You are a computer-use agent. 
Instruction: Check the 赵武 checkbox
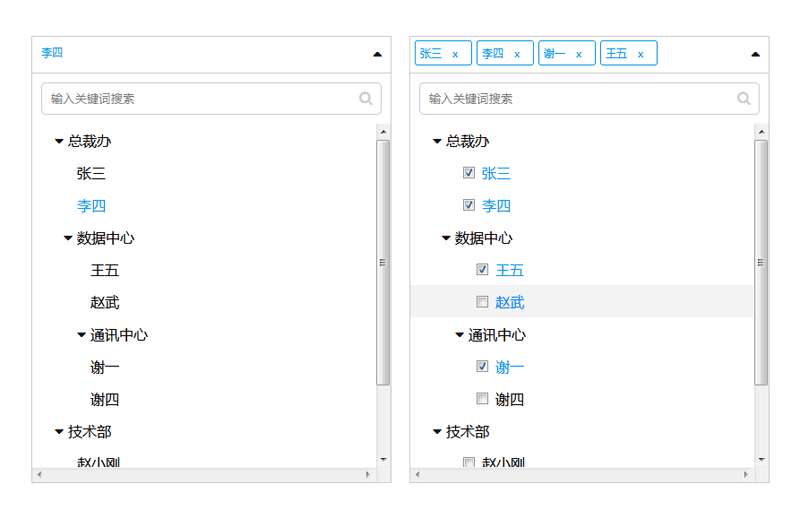tap(482, 302)
